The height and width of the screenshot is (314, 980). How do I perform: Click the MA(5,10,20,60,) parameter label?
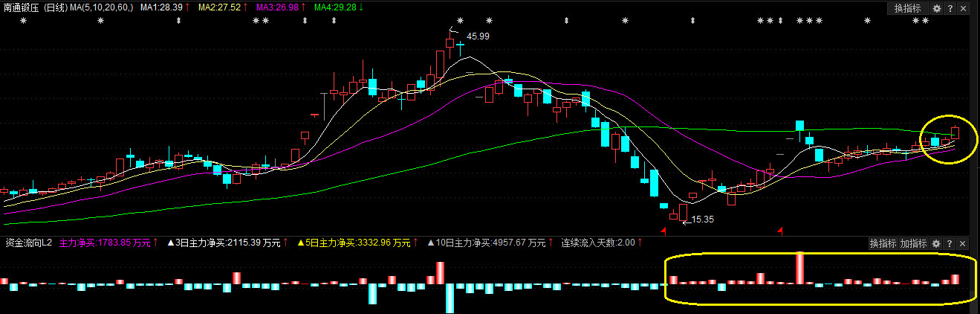pos(102,7)
